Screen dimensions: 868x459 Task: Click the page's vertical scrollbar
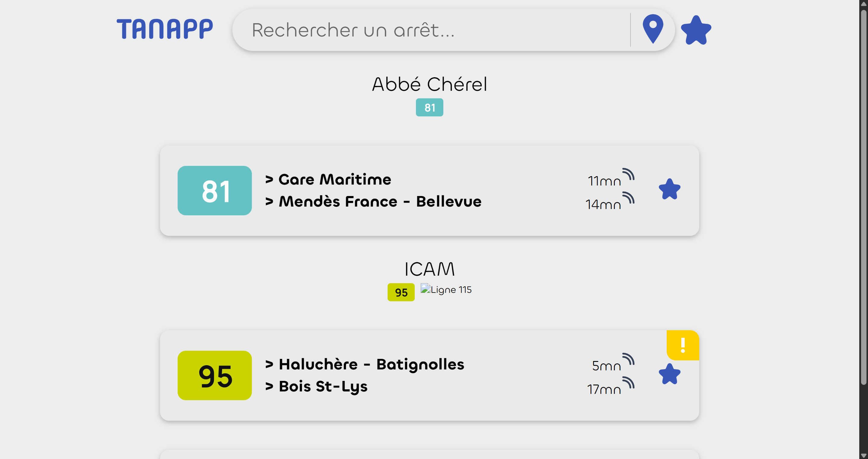pos(863,202)
